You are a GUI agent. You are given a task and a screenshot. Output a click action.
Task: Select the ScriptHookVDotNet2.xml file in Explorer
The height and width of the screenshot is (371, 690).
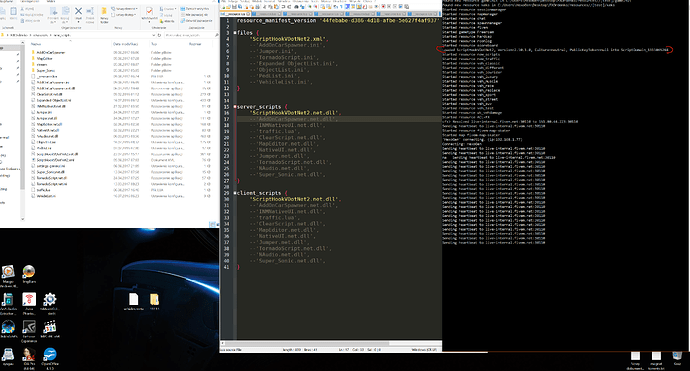55,160
